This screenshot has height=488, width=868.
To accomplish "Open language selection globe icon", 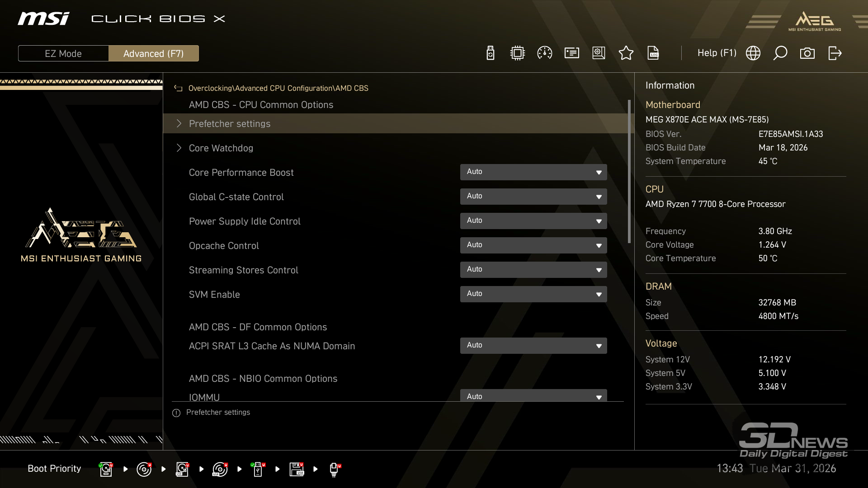I will click(x=753, y=53).
